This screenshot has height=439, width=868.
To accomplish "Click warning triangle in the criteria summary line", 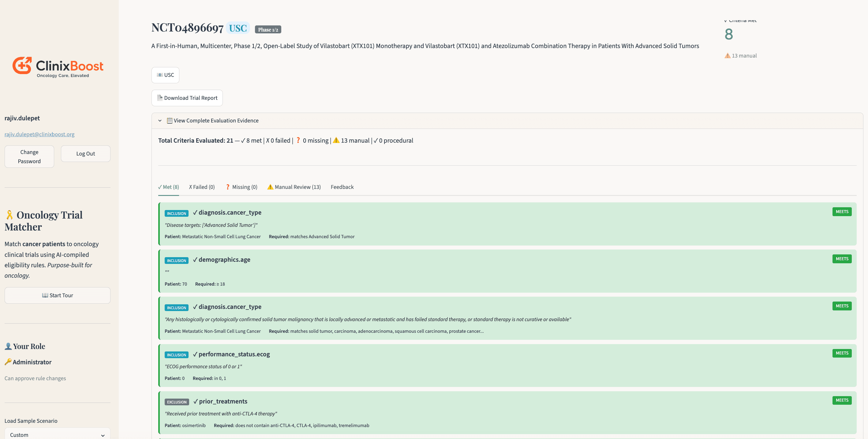I will pos(336,140).
